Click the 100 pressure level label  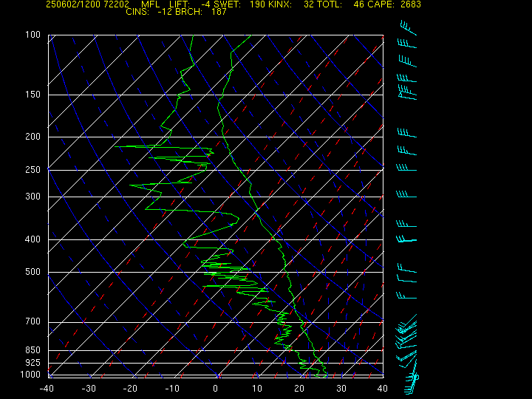click(x=33, y=35)
